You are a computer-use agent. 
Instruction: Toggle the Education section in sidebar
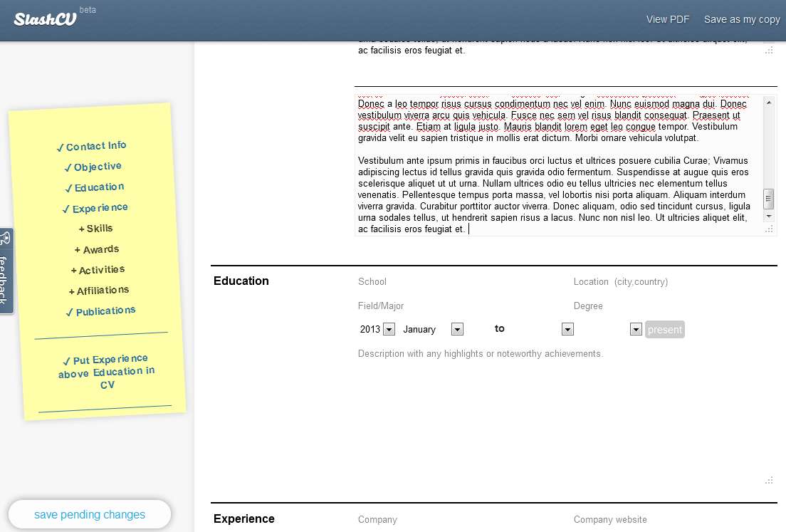pos(94,187)
